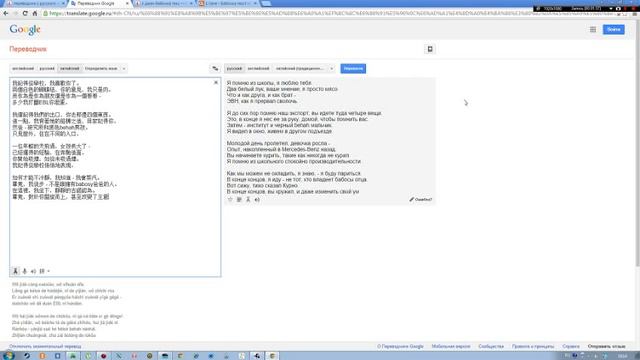Click the Wrong? suggest edit link
Image resolution: width=640 pixels, height=360 pixels.
(x=421, y=200)
